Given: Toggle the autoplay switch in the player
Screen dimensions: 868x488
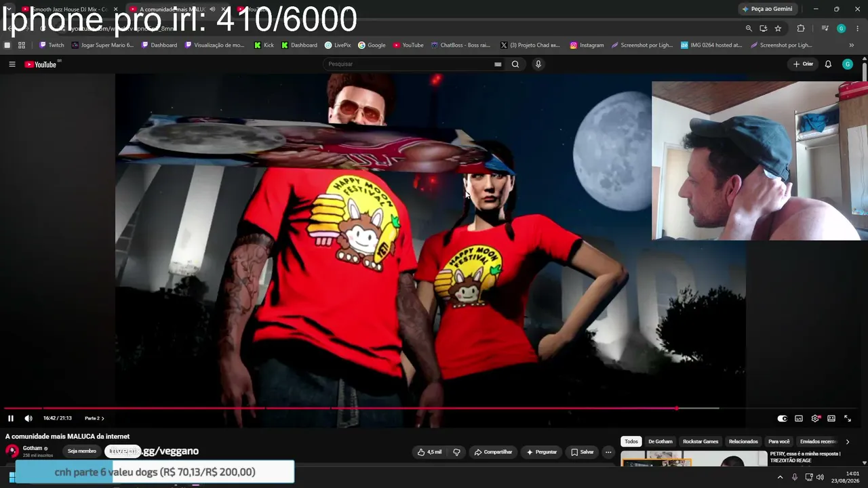Looking at the screenshot, I should 783,418.
